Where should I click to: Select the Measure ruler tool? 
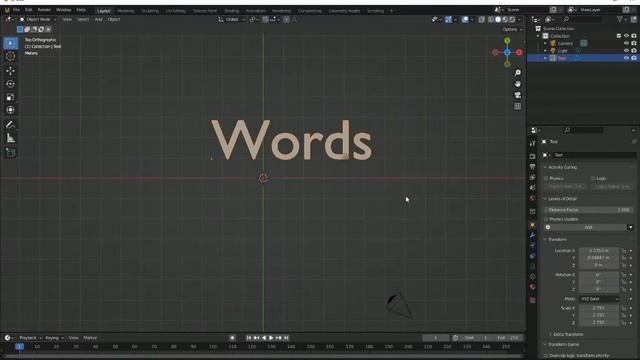click(x=11, y=138)
